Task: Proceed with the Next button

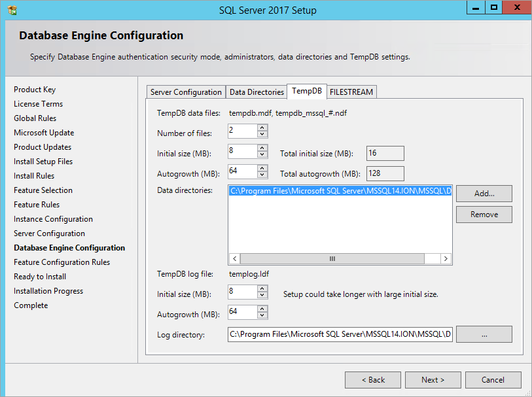Action: click(433, 380)
